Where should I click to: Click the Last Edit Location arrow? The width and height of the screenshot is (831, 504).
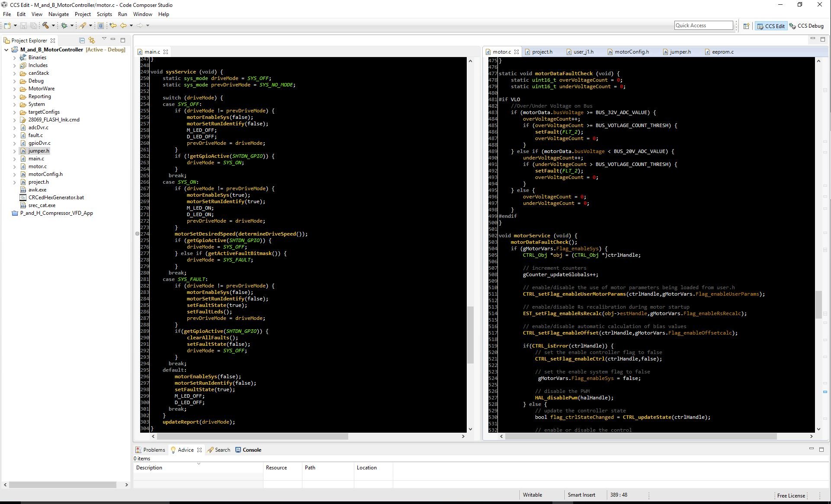(113, 26)
